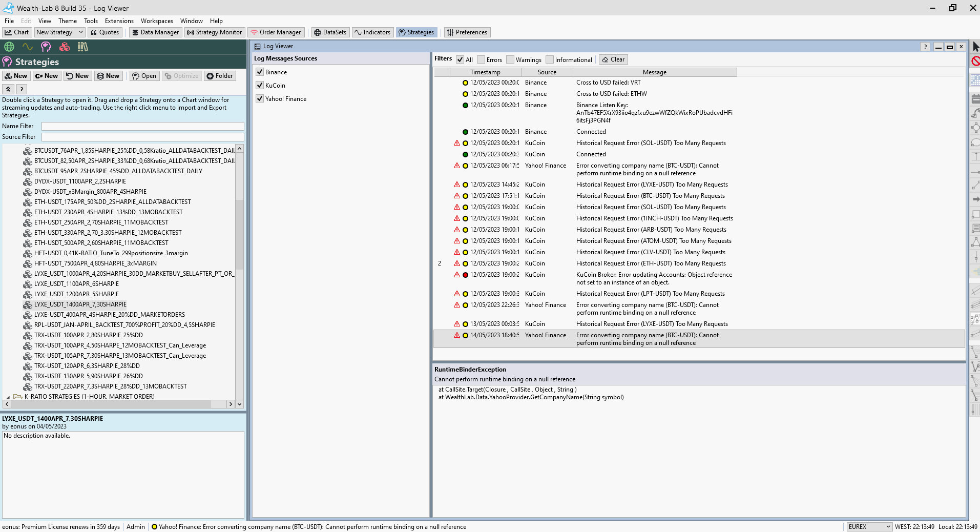Open the New Strategy dropdown arrow
The width and height of the screenshot is (980, 532).
(x=80, y=32)
